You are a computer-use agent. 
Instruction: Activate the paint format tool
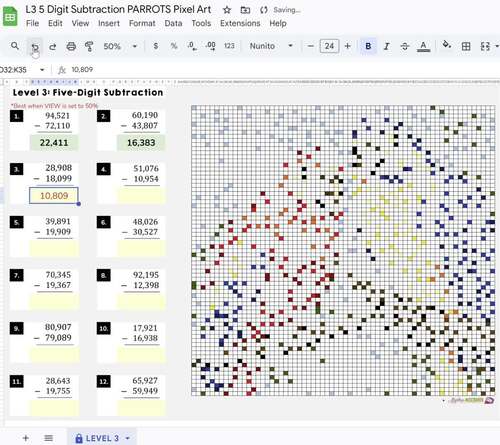coord(89,46)
